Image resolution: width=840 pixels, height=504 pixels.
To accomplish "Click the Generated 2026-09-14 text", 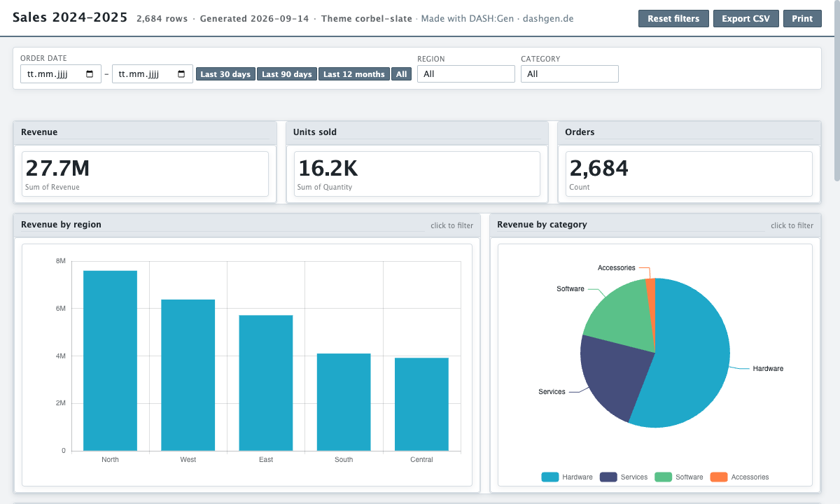I will tap(254, 19).
